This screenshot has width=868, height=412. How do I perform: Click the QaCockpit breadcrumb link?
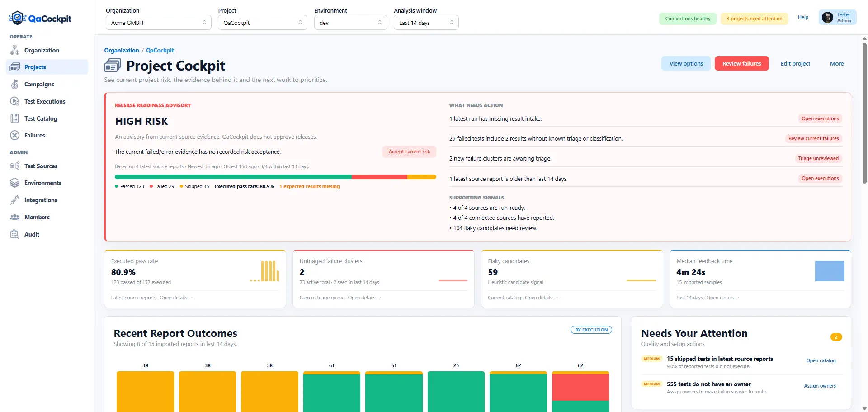coord(160,50)
